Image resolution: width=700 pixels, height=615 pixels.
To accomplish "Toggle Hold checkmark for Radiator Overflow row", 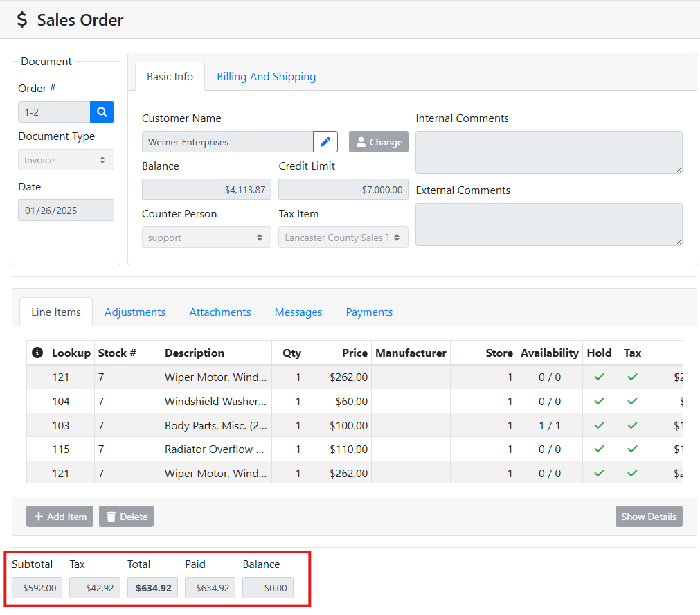I will pyautogui.click(x=599, y=449).
